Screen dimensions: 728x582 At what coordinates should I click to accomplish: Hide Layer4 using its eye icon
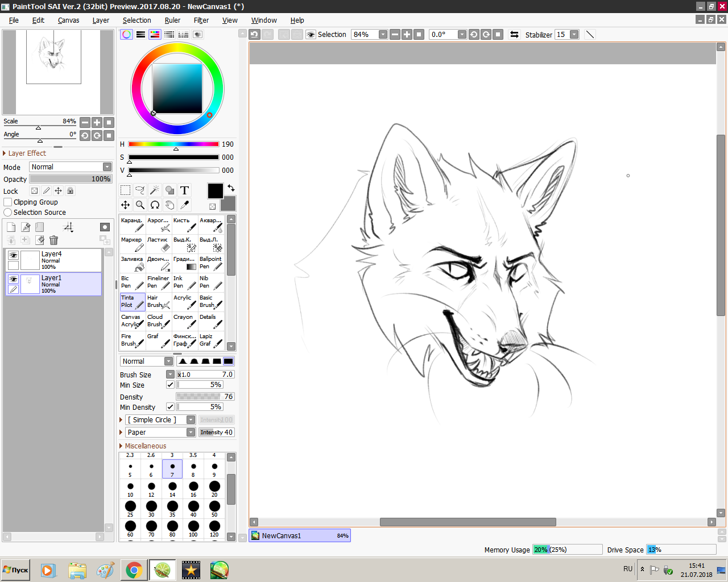pos(13,255)
